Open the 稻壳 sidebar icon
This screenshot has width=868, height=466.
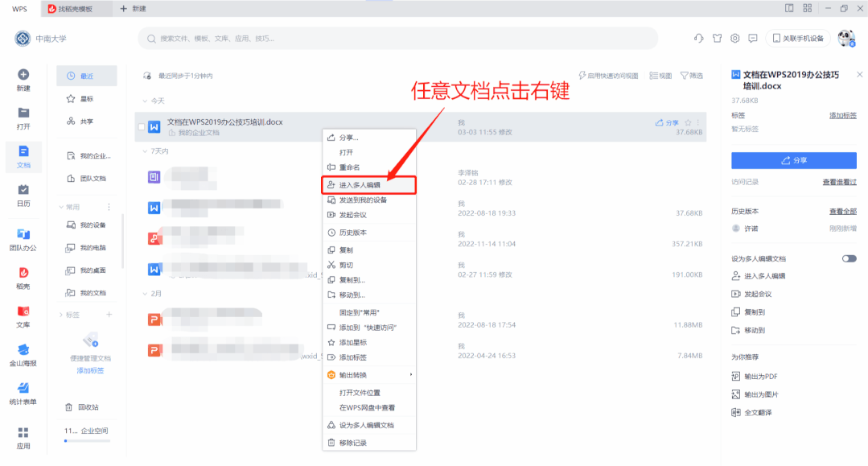(23, 273)
